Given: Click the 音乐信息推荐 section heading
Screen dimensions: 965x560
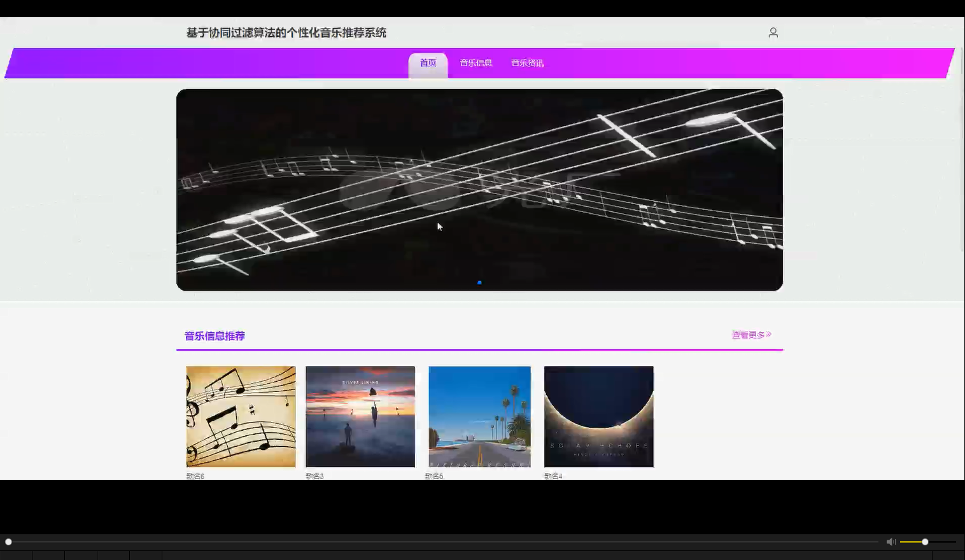Looking at the screenshot, I should (x=214, y=336).
